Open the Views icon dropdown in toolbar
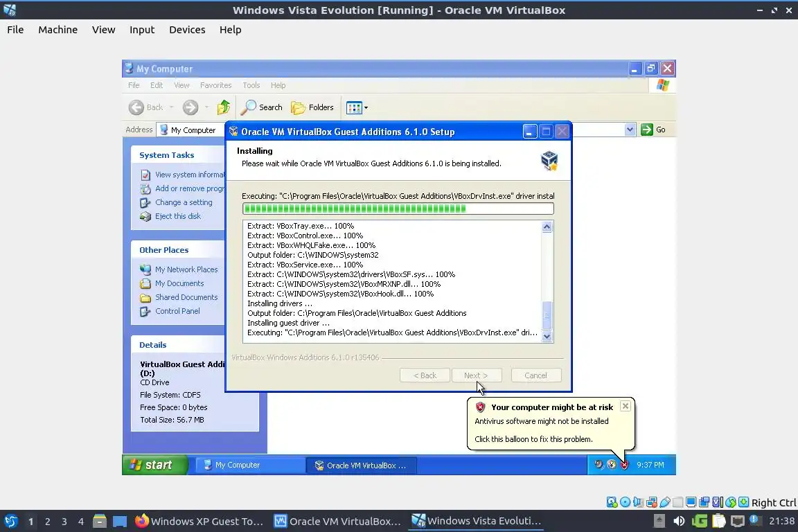 pyautogui.click(x=357, y=107)
